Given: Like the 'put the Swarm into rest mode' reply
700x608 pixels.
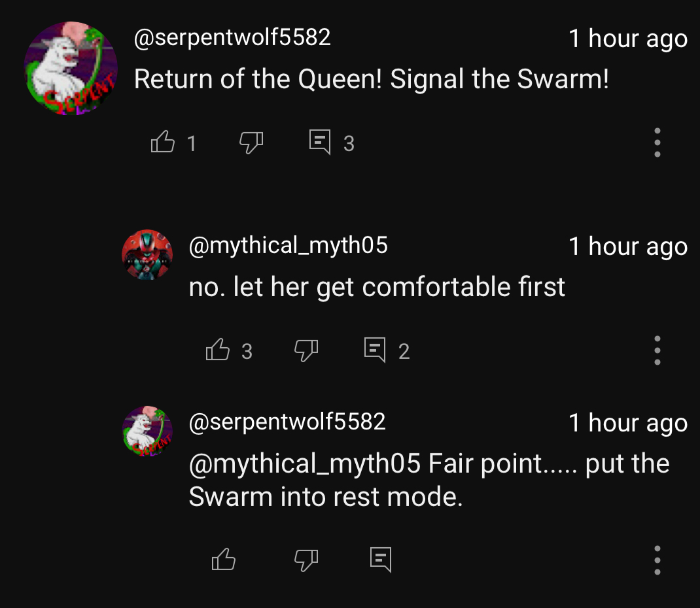Looking at the screenshot, I should 224,559.
